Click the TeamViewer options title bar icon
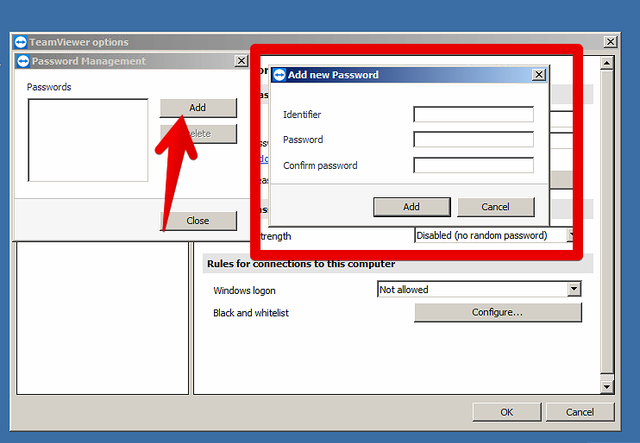Viewport: 640px width, 443px height. click(20, 42)
